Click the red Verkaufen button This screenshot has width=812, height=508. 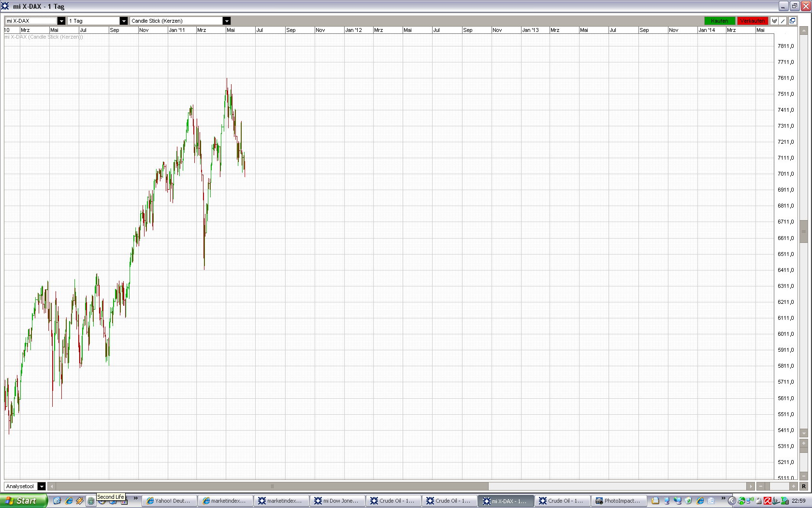click(753, 21)
